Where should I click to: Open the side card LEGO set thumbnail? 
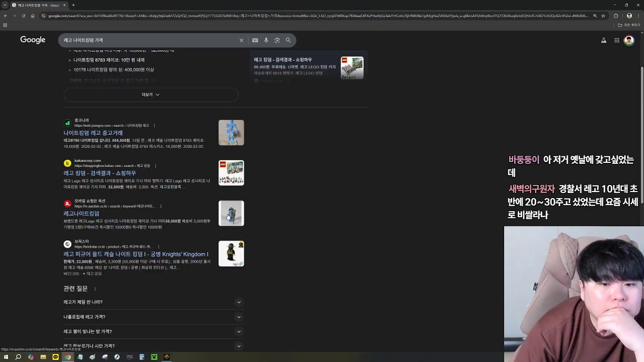pos(352,67)
